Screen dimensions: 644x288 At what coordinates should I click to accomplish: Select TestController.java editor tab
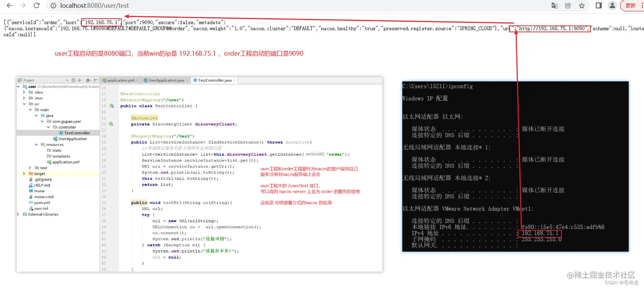pyautogui.click(x=215, y=80)
